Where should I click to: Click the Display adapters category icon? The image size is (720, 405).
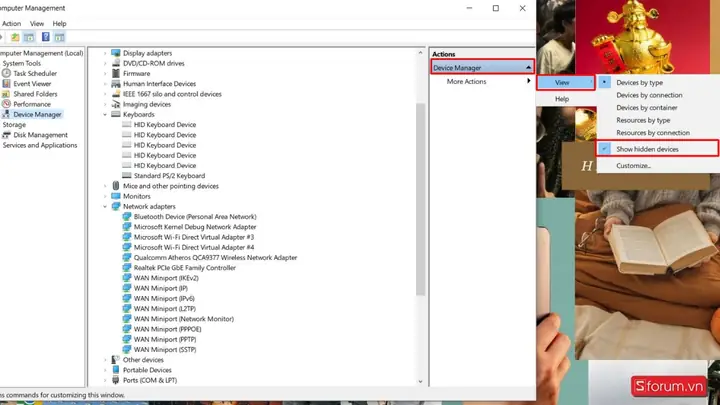[x=116, y=53]
